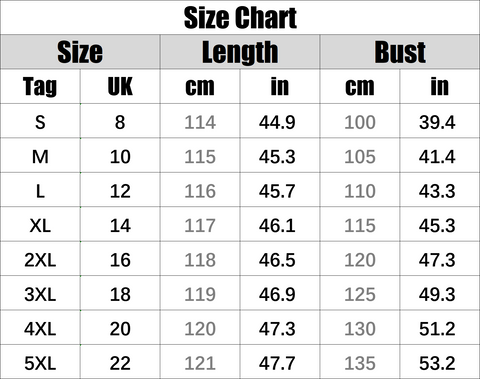Click the Tag subheader cell

[40, 87]
